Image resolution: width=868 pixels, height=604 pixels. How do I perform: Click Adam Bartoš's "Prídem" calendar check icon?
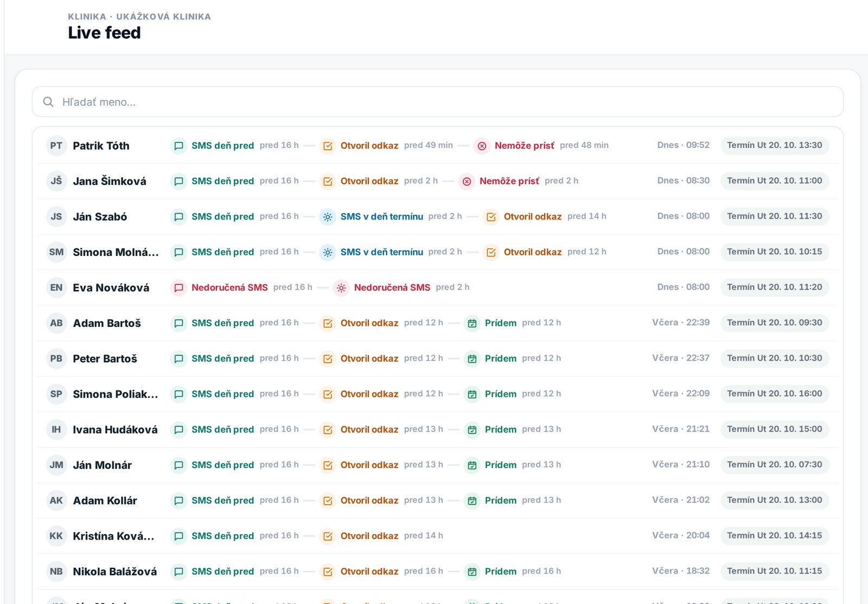(x=472, y=323)
